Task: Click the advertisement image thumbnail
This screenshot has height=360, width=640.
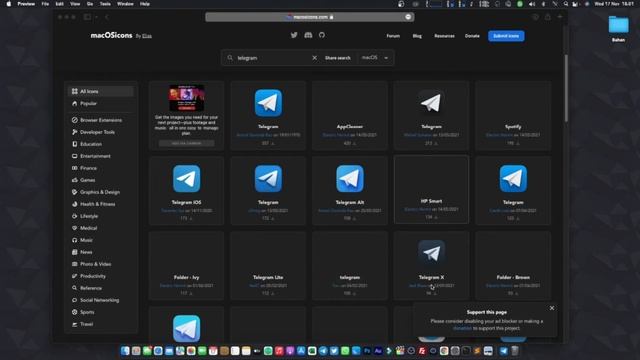Action: 187,98
